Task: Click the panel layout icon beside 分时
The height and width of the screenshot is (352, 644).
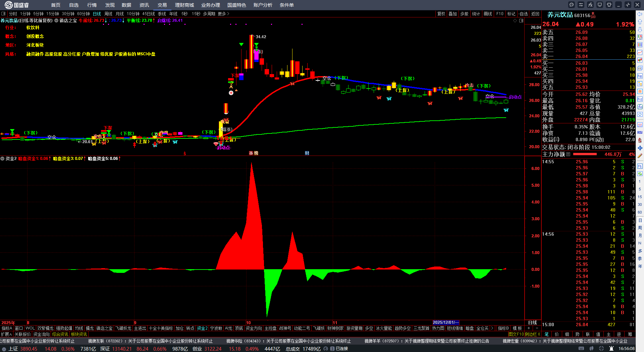Action: [3, 14]
